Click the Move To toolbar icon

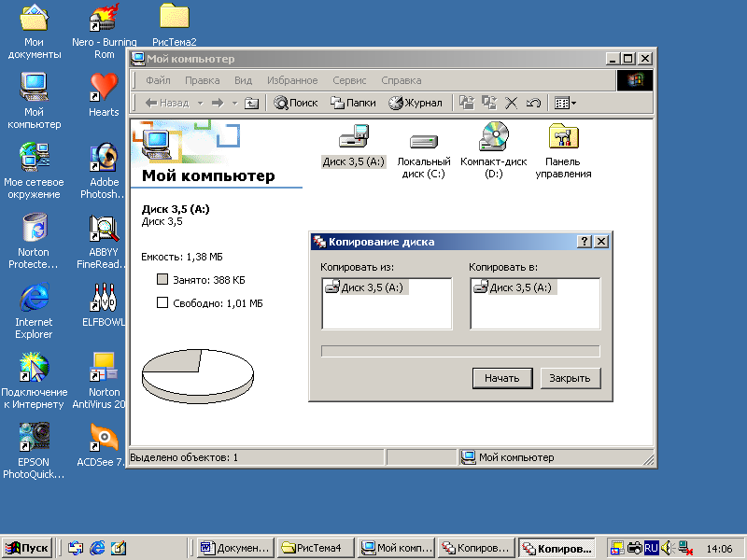click(x=467, y=103)
